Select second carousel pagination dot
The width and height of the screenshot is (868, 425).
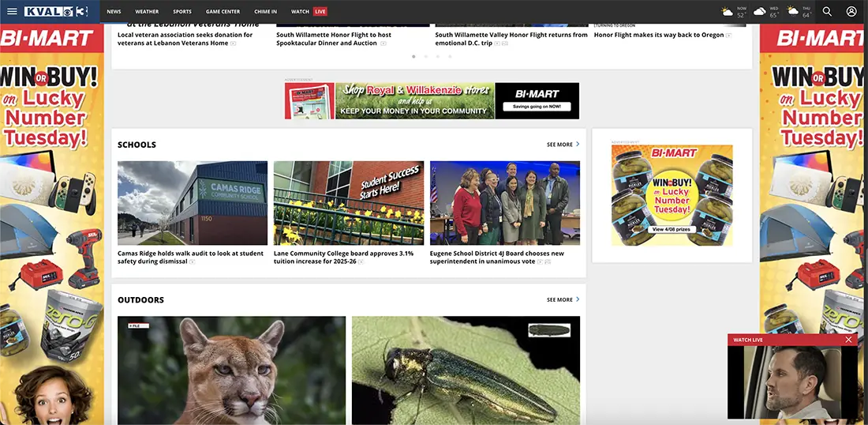(425, 57)
